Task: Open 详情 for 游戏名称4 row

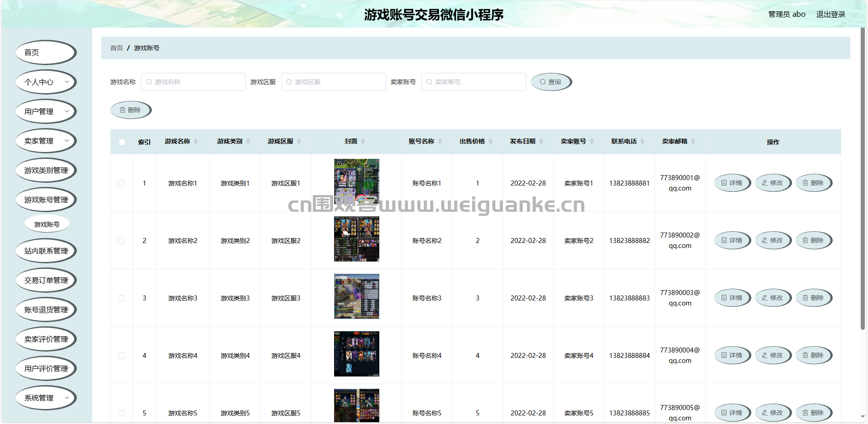Action: (732, 355)
